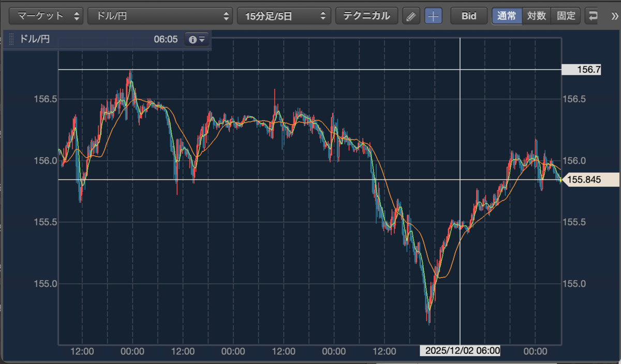The width and height of the screenshot is (621, 364).
Task: Open the toolbar overflow double-chevron
Action: point(614,16)
